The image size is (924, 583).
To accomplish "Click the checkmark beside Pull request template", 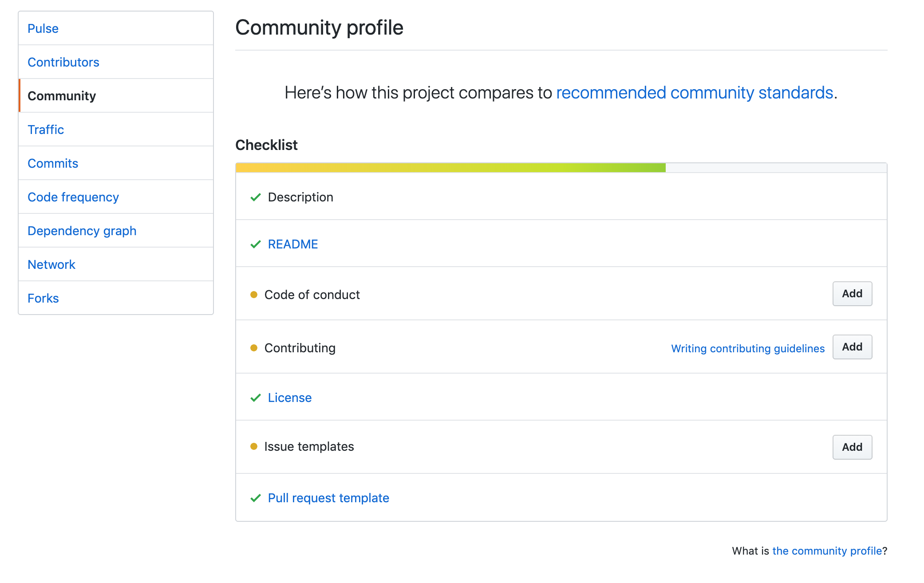I will pyautogui.click(x=255, y=498).
